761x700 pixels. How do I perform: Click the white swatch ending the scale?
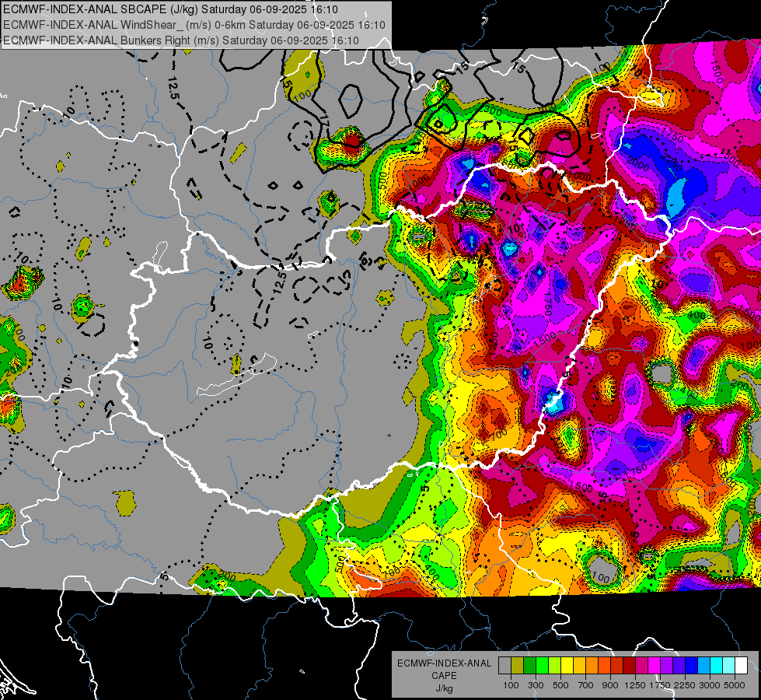(x=741, y=666)
